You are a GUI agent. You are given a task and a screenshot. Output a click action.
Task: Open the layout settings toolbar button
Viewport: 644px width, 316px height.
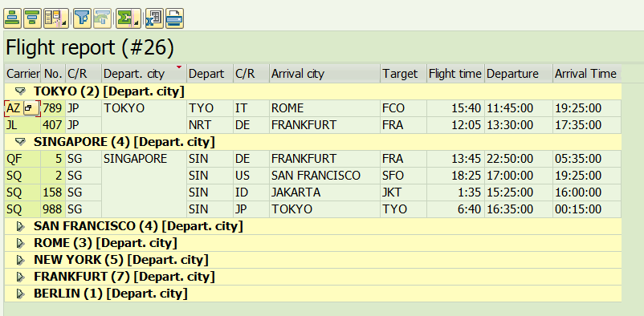pyautogui.click(x=56, y=18)
